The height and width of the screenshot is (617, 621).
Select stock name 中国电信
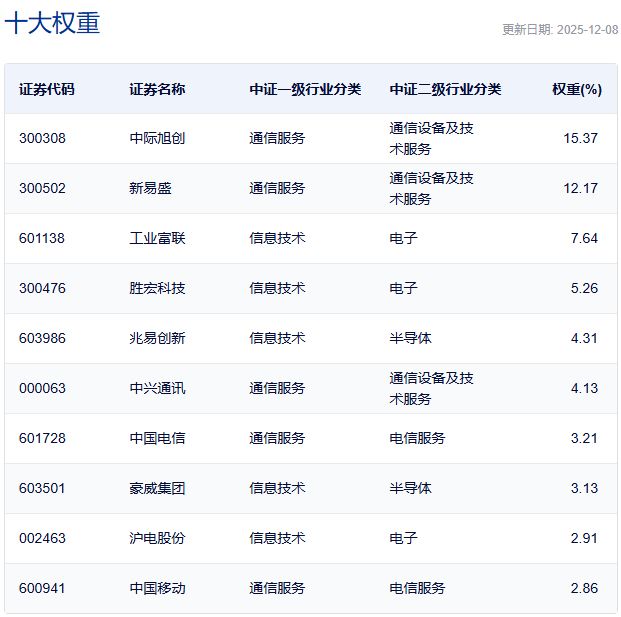[x=157, y=438]
